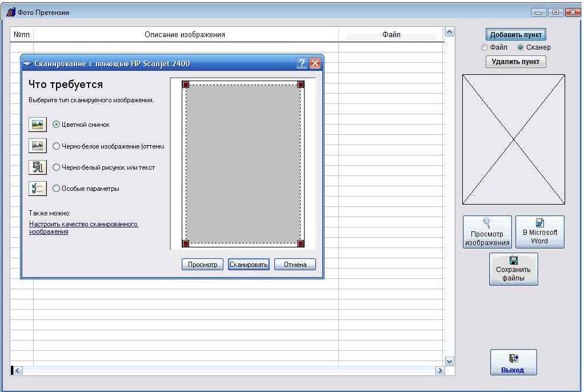Viewport: 584px width, 392px height.
Task: Click the grayscale image scan type icon
Action: pos(38,146)
